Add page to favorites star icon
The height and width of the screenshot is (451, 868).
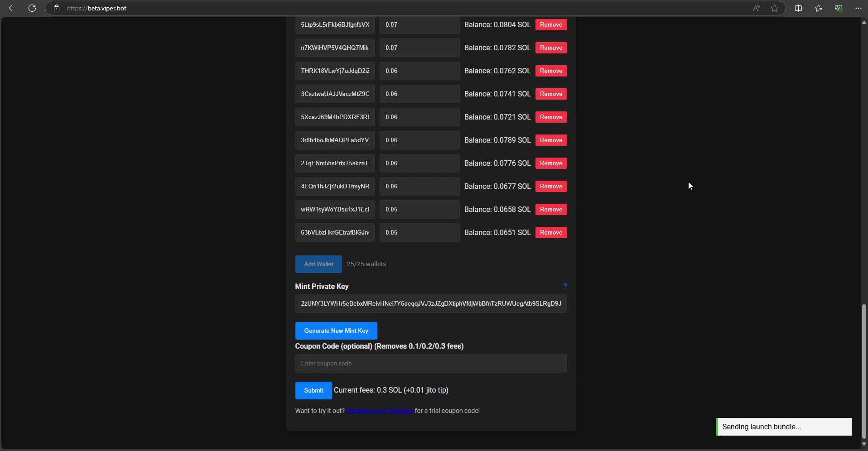point(775,8)
